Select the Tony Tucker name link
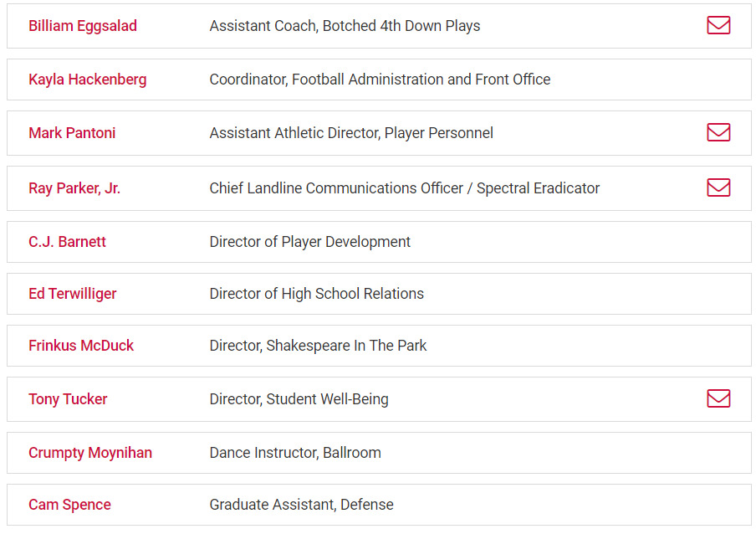 pyautogui.click(x=68, y=399)
